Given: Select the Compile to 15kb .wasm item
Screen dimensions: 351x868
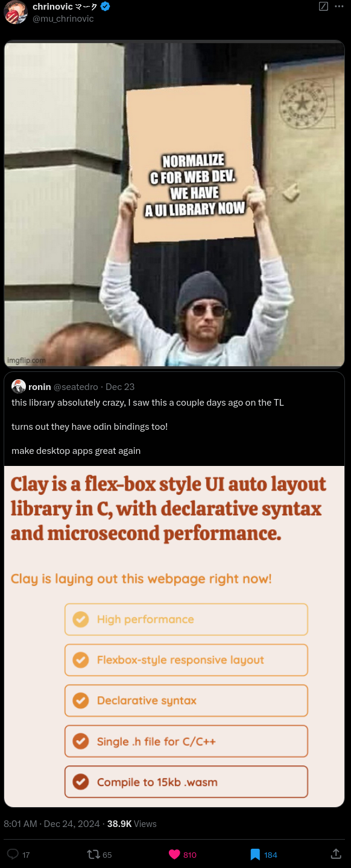Looking at the screenshot, I should point(186,782).
